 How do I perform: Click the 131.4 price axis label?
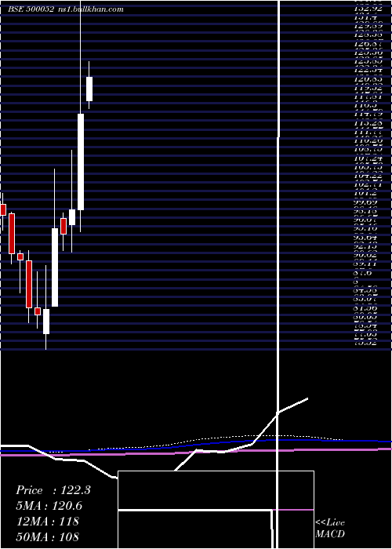368,18
